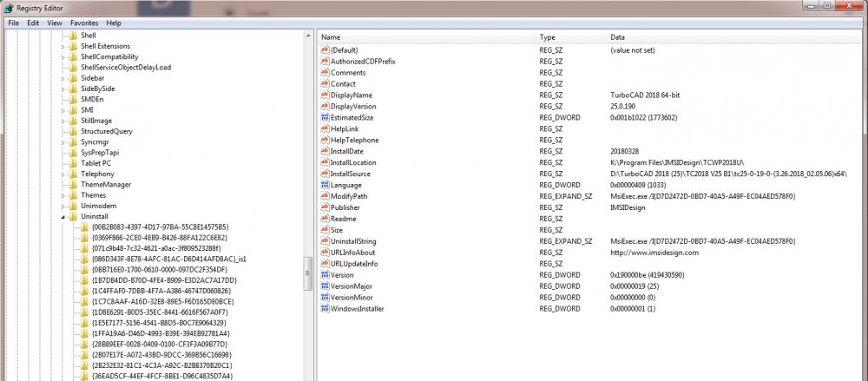Image resolution: width=868 pixels, height=381 pixels.
Task: Expand the SideBySide key
Action: 62,89
